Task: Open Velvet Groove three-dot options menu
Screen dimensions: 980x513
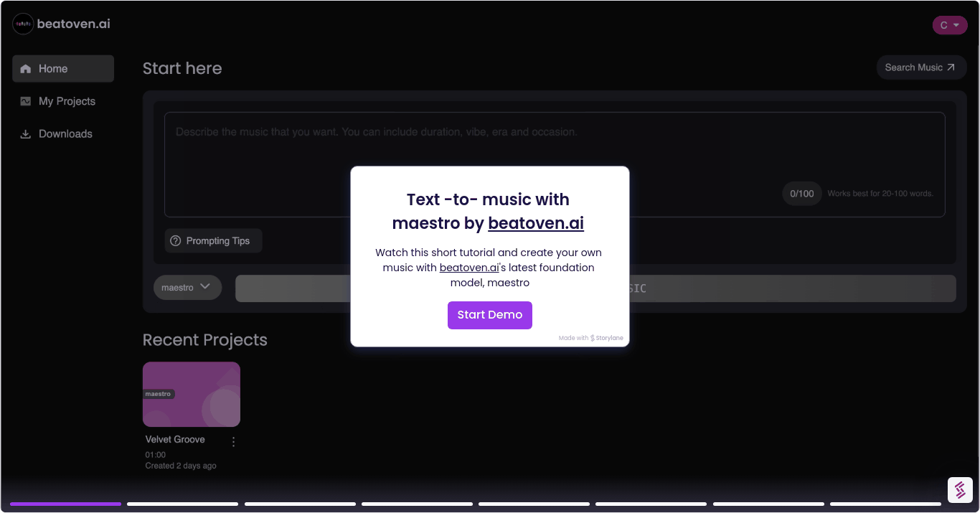Action: (233, 442)
